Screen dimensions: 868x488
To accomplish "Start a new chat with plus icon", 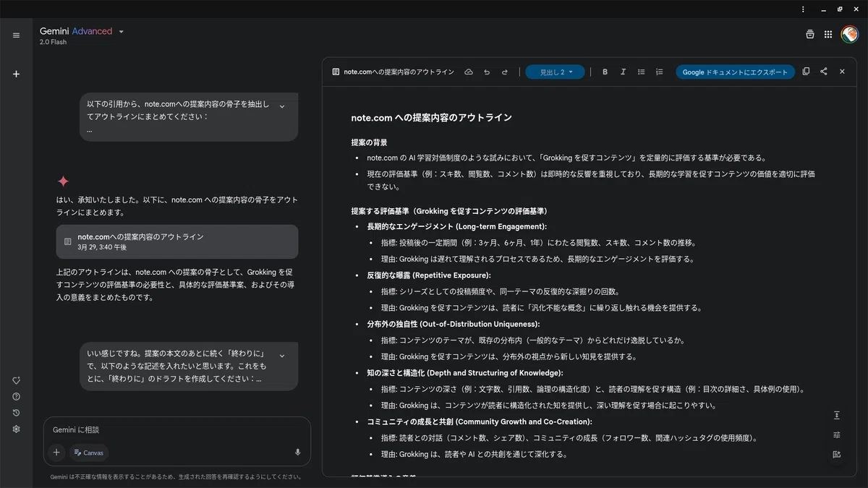I will [x=16, y=74].
